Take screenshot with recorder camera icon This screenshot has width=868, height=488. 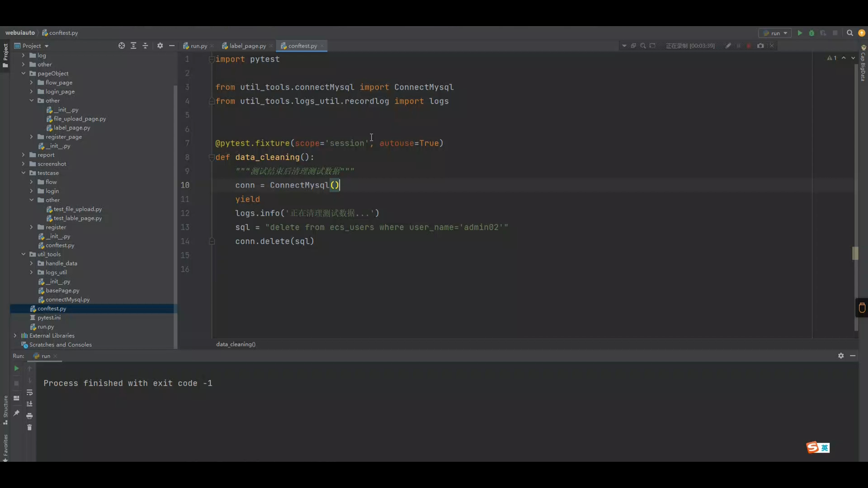pos(760,46)
